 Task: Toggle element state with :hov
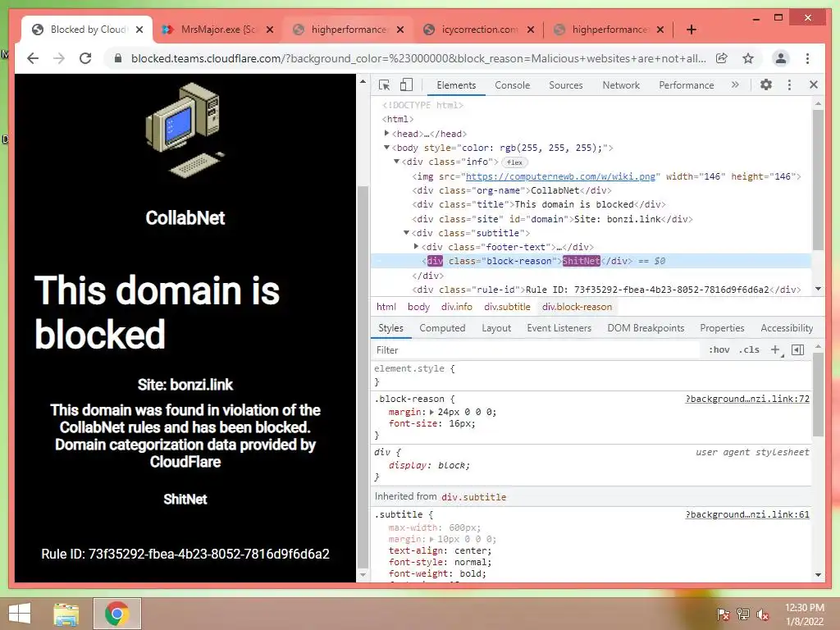(x=719, y=349)
